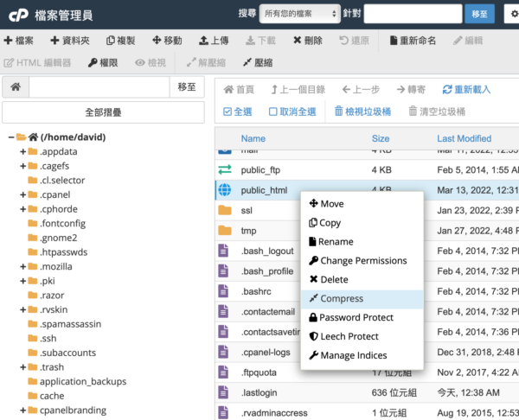The height and width of the screenshot is (420, 519).
Task: Choose Compress from context menu
Action: 362,298
